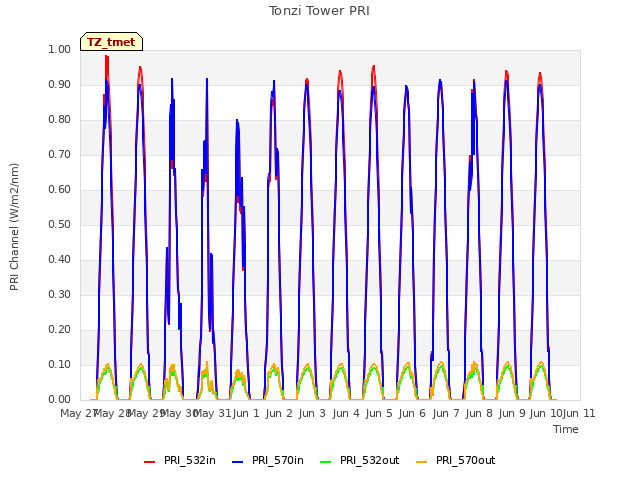Click the y-axis label PRI Channel (W/m2/nm)
Image resolution: width=640 pixels, height=480 pixels.
[x=14, y=227]
